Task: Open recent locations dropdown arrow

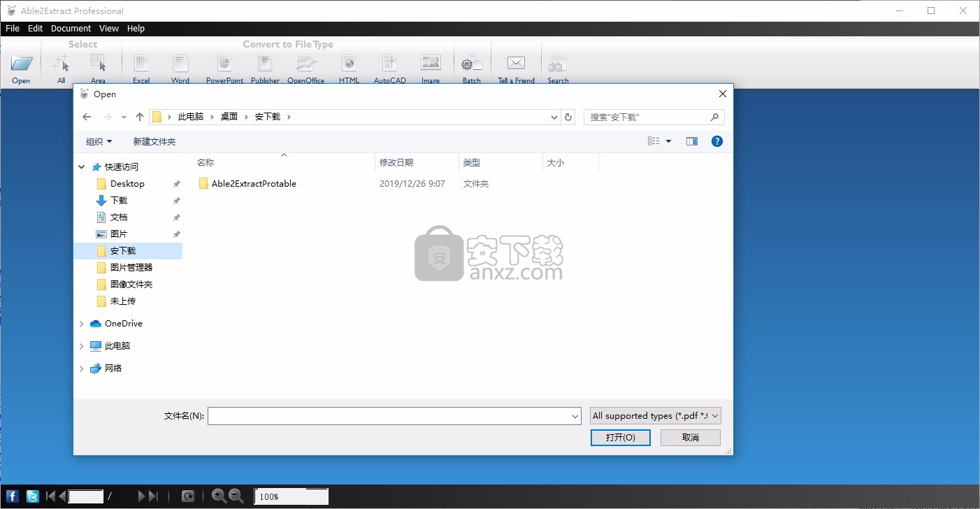Action: (x=124, y=117)
